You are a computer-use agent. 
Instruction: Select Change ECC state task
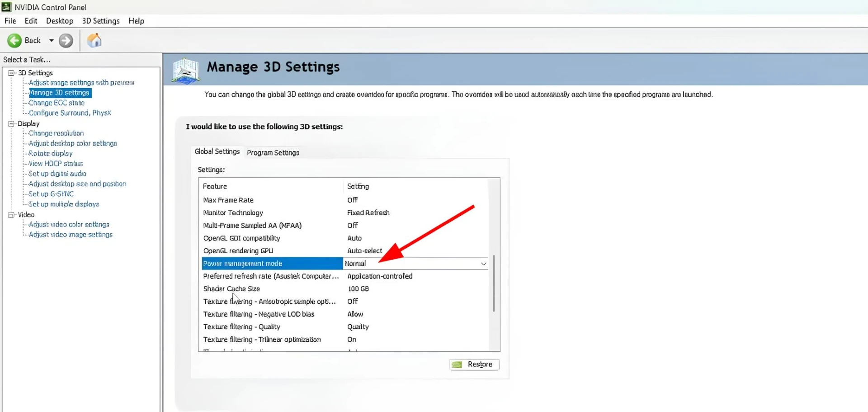tap(57, 103)
